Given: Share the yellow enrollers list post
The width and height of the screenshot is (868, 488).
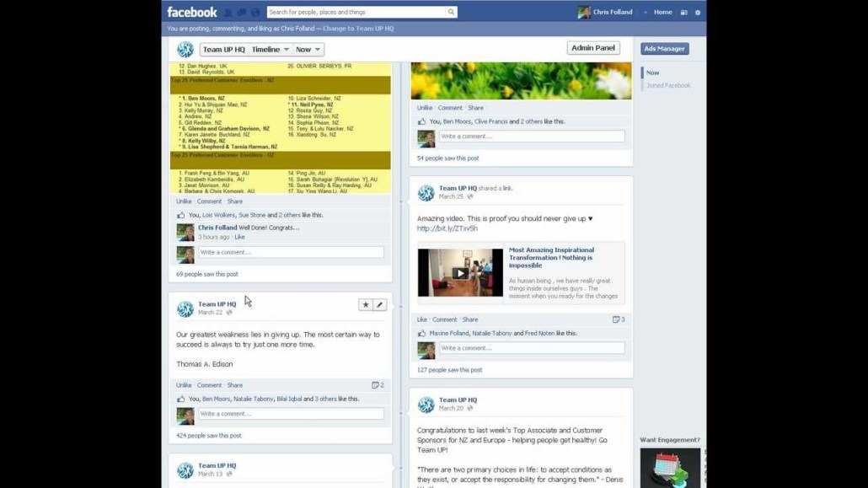Looking at the screenshot, I should click(x=235, y=201).
